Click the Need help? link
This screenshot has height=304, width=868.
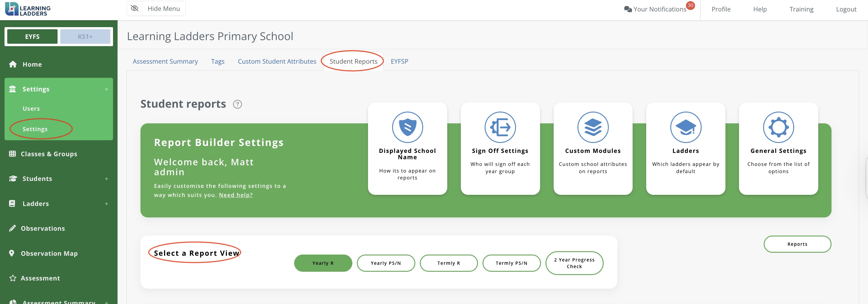coord(235,195)
